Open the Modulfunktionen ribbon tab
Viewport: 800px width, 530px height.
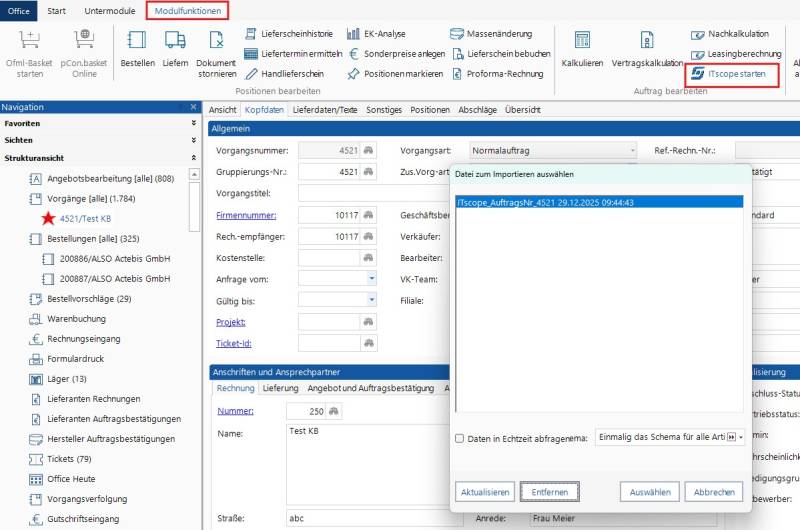(x=187, y=11)
